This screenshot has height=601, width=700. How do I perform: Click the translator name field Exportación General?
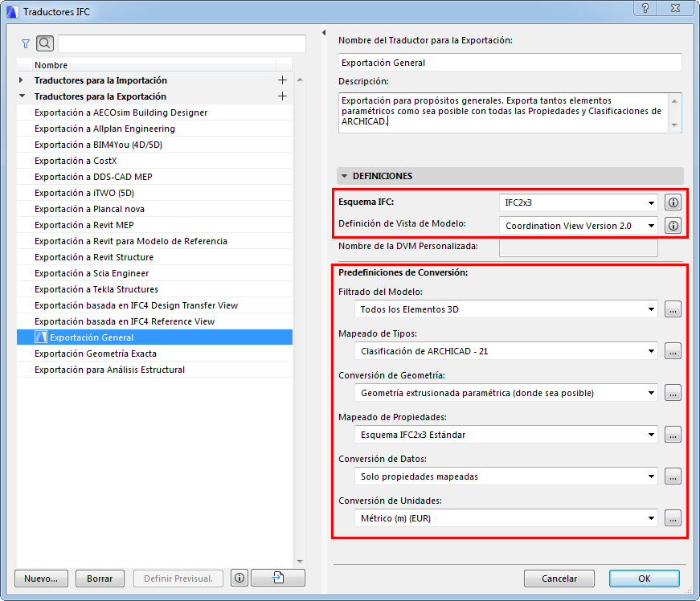tap(510, 63)
